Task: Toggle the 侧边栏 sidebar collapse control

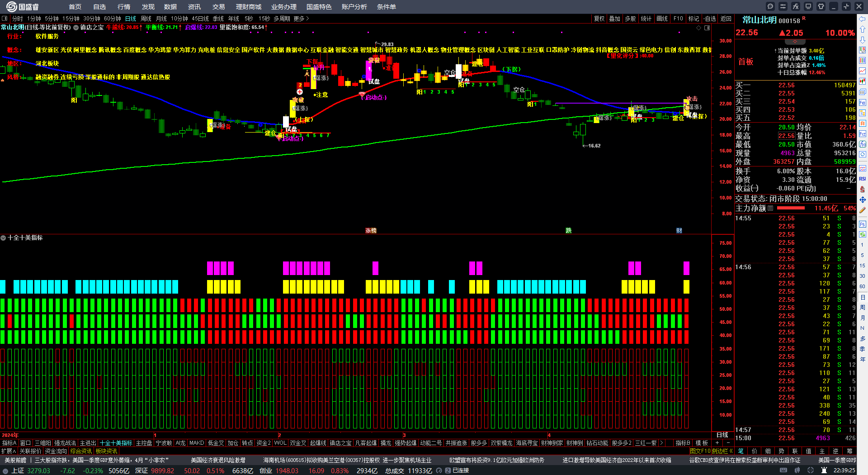Action: click(x=723, y=451)
